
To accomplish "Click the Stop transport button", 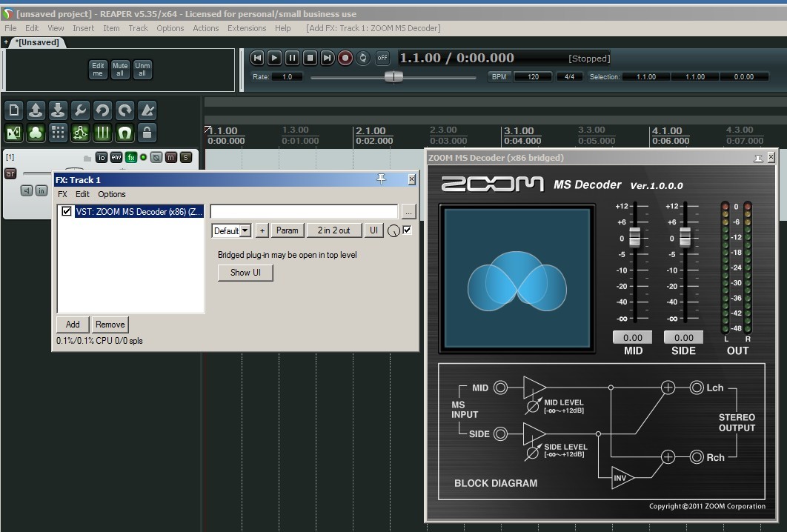I will click(x=310, y=59).
